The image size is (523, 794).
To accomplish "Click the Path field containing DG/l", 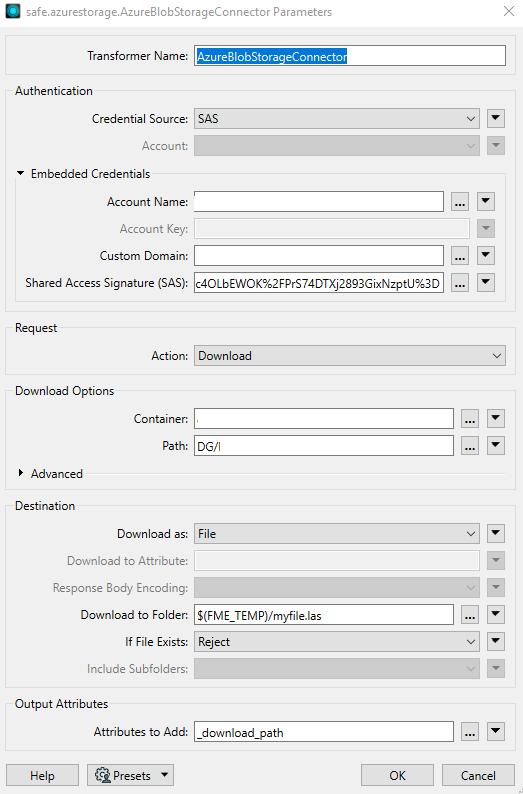I will 324,446.
